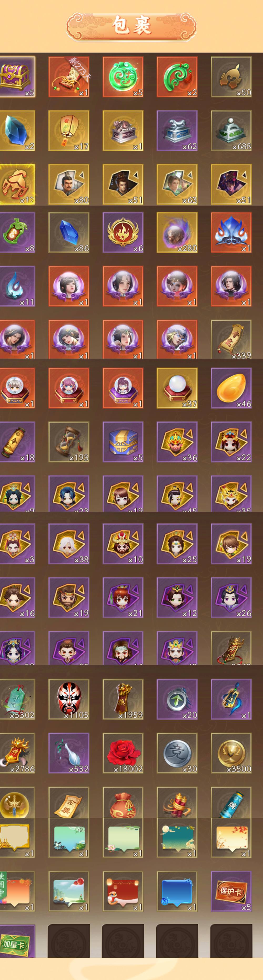Select the purple treasure chest item
This screenshot has width=263, height=980.
point(17,77)
